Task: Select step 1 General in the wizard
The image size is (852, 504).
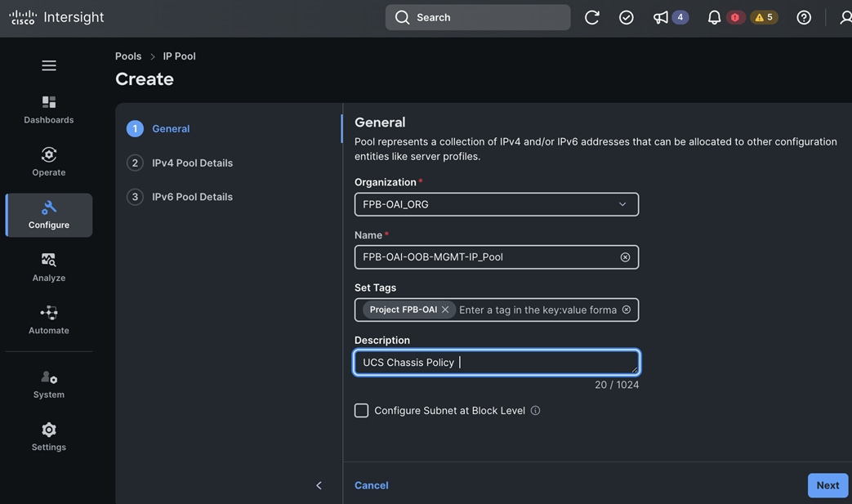Action: (x=158, y=129)
